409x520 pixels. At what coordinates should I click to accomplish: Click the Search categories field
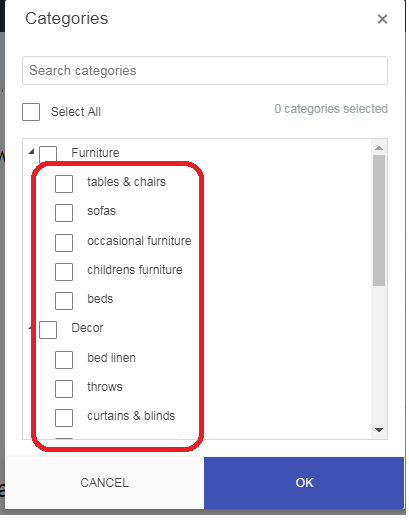coord(205,71)
